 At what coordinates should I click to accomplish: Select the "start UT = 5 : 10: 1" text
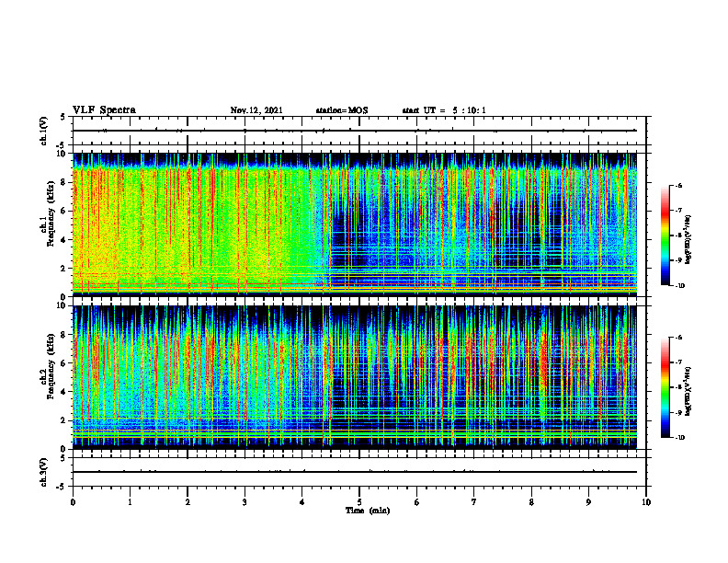pos(444,110)
